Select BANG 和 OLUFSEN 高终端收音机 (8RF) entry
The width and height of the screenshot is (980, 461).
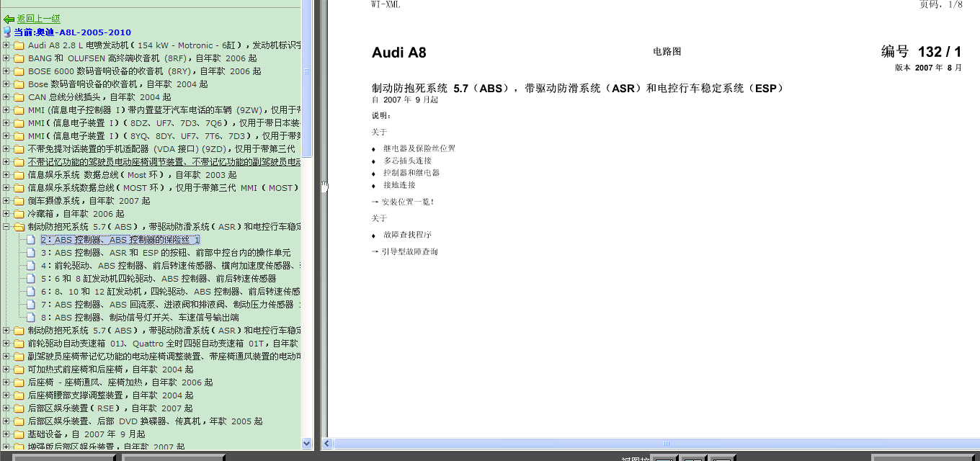[142, 58]
